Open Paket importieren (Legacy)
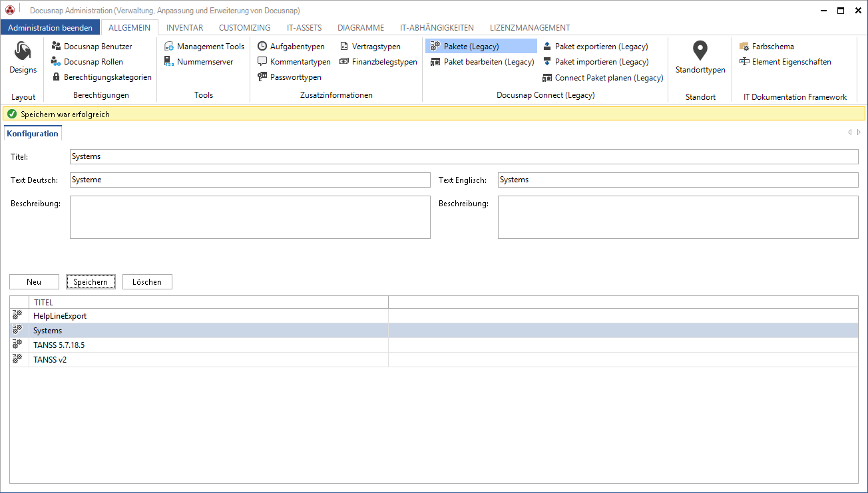868x493 pixels. pyautogui.click(x=596, y=62)
